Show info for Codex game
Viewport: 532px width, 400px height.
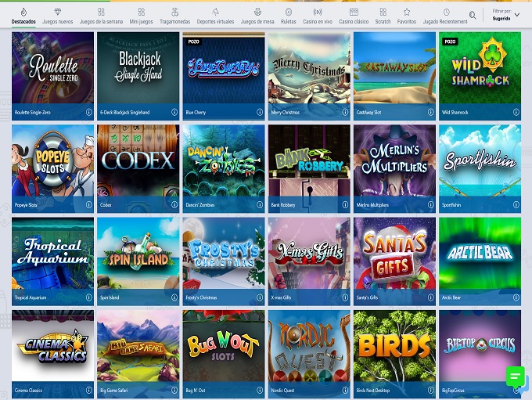[x=174, y=205]
